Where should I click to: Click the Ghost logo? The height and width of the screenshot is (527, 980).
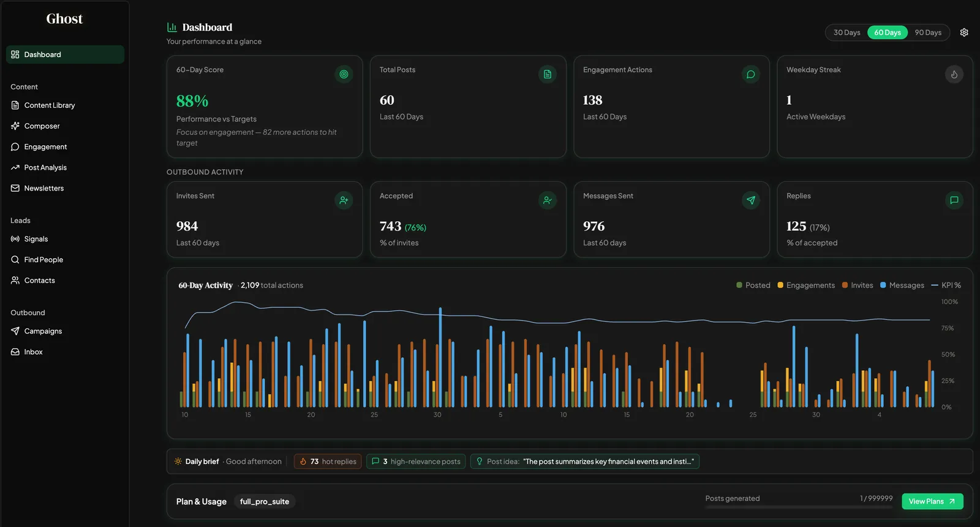click(64, 19)
